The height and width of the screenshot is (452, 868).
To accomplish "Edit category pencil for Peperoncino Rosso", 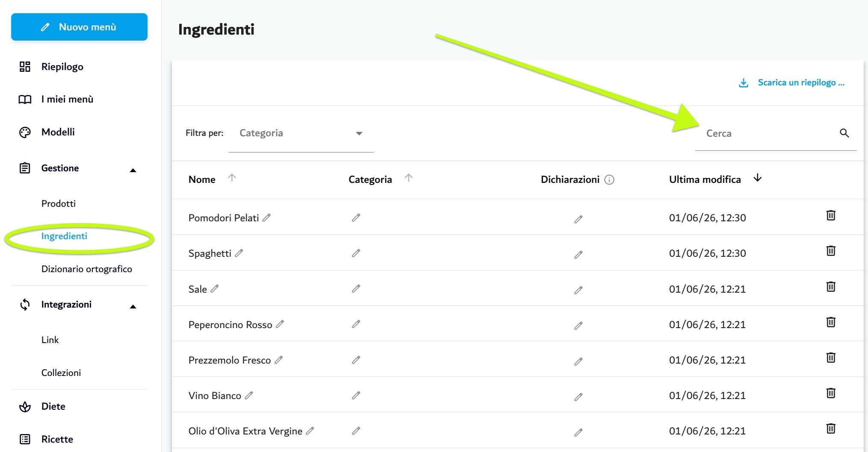I will (x=356, y=324).
